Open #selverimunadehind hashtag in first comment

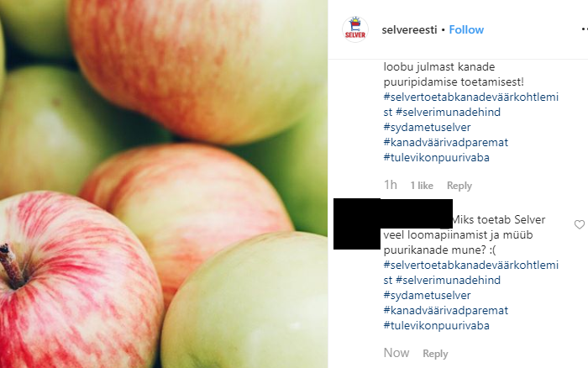[448, 112]
